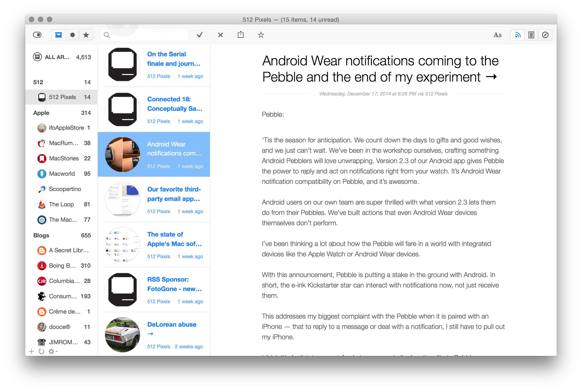Select the 512 Pixels feed item

(63, 97)
